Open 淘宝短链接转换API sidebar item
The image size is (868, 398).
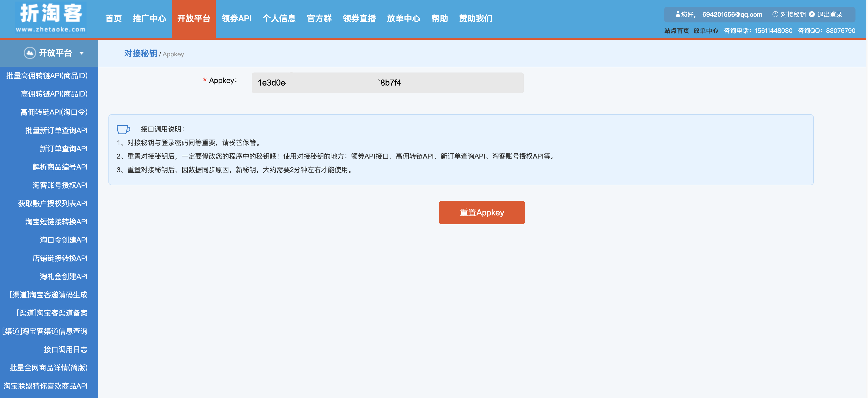coord(56,222)
